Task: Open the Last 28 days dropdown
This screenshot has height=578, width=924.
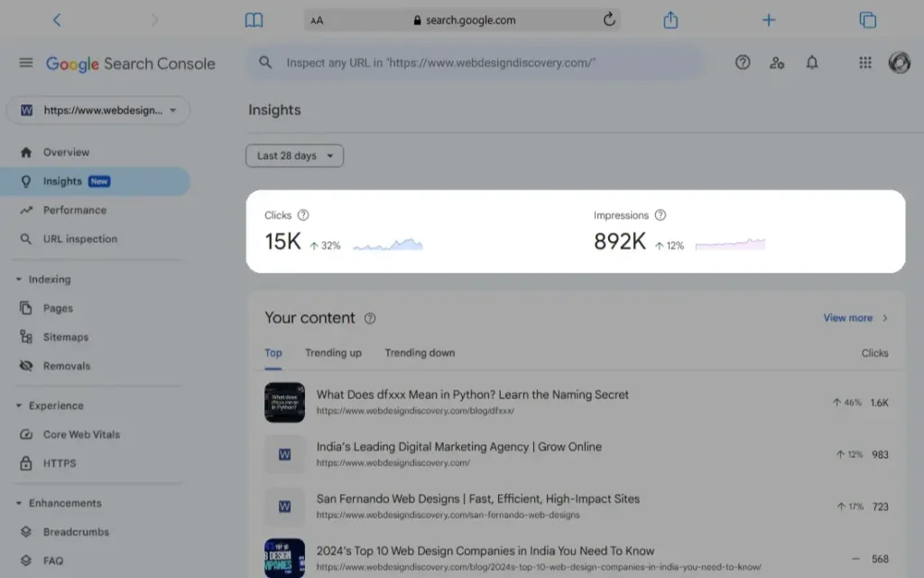Action: tap(294, 156)
